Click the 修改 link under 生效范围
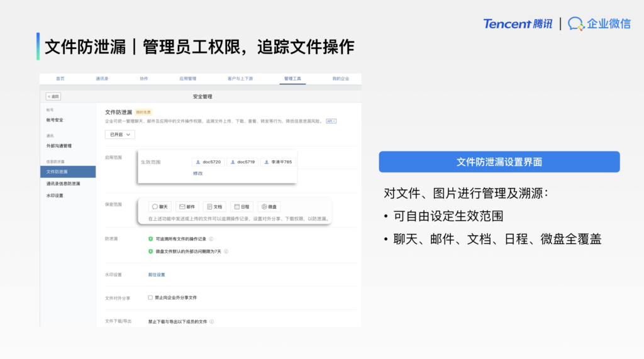Image resolution: width=644 pixels, height=359 pixels. coord(198,174)
